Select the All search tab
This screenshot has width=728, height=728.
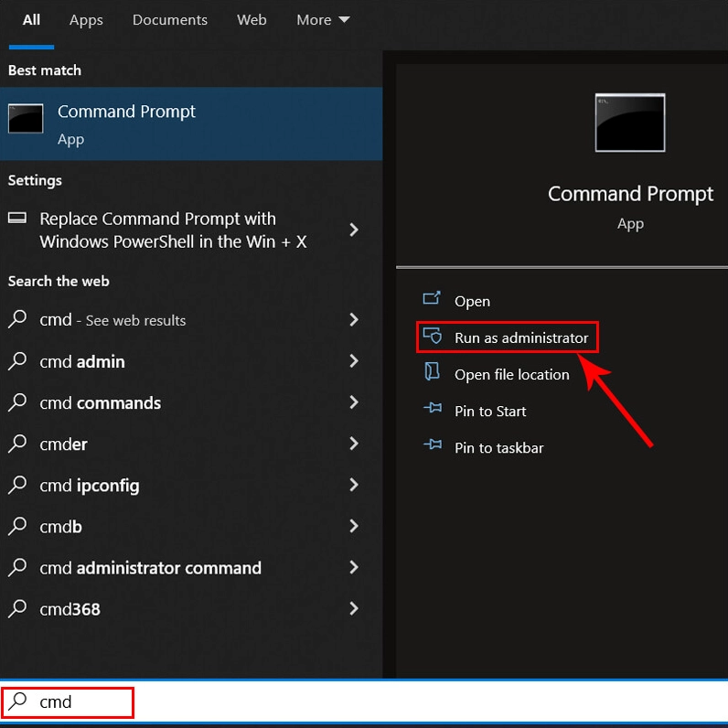pos(31,20)
